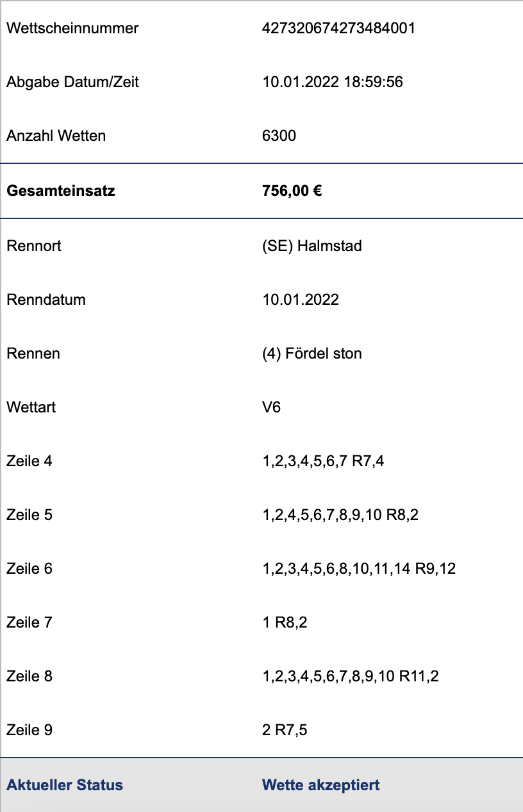Select the timestamp 10.01.2022 18:59:56
Image resolution: width=523 pixels, height=812 pixels.
(333, 82)
